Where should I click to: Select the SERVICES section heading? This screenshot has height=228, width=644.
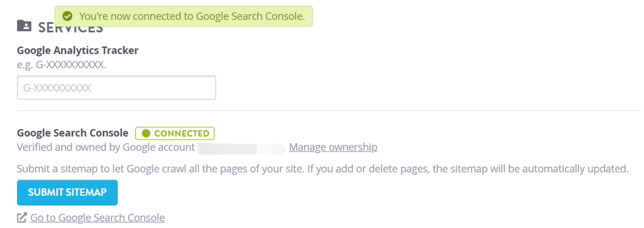point(71,28)
